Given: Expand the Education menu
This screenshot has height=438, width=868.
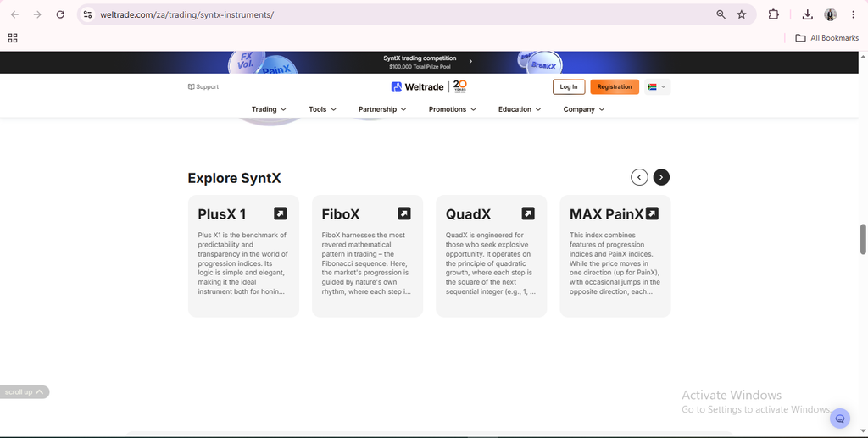Looking at the screenshot, I should point(520,109).
